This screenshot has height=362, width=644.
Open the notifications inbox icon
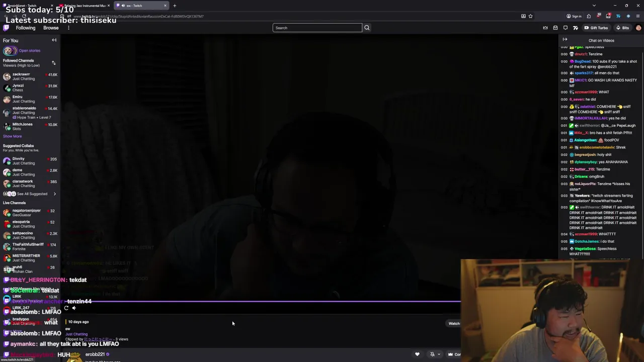pyautogui.click(x=555, y=28)
